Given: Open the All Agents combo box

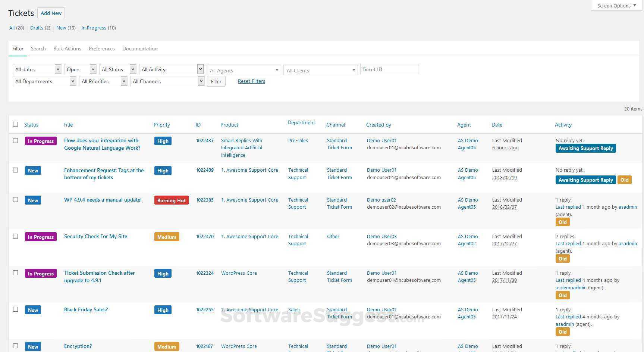Looking at the screenshot, I should 243,70.
